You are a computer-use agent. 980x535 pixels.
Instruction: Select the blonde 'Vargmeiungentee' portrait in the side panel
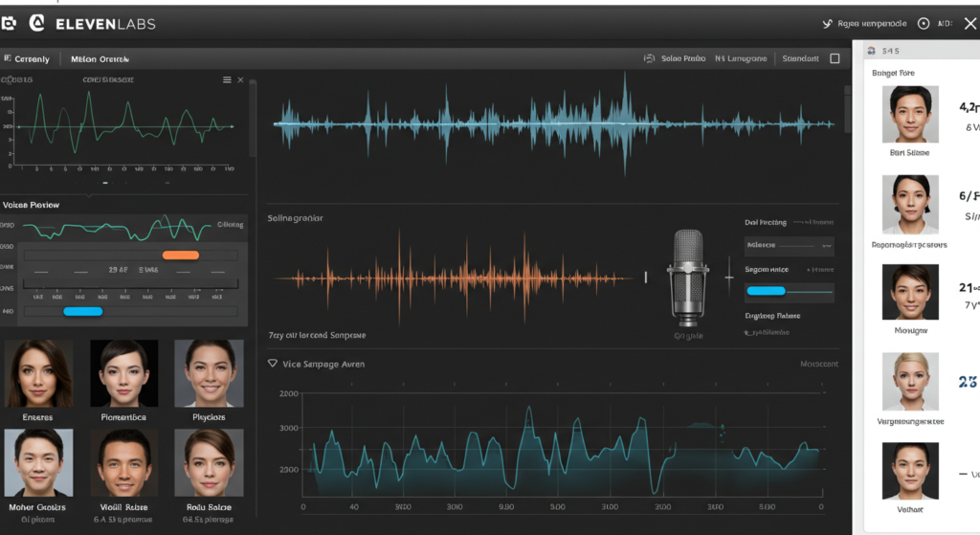click(910, 381)
